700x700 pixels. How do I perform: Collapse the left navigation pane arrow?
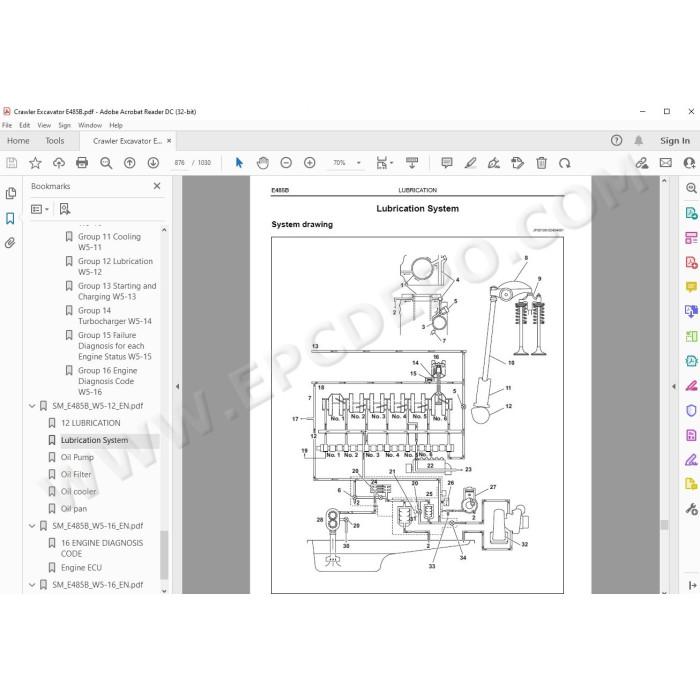tap(177, 387)
